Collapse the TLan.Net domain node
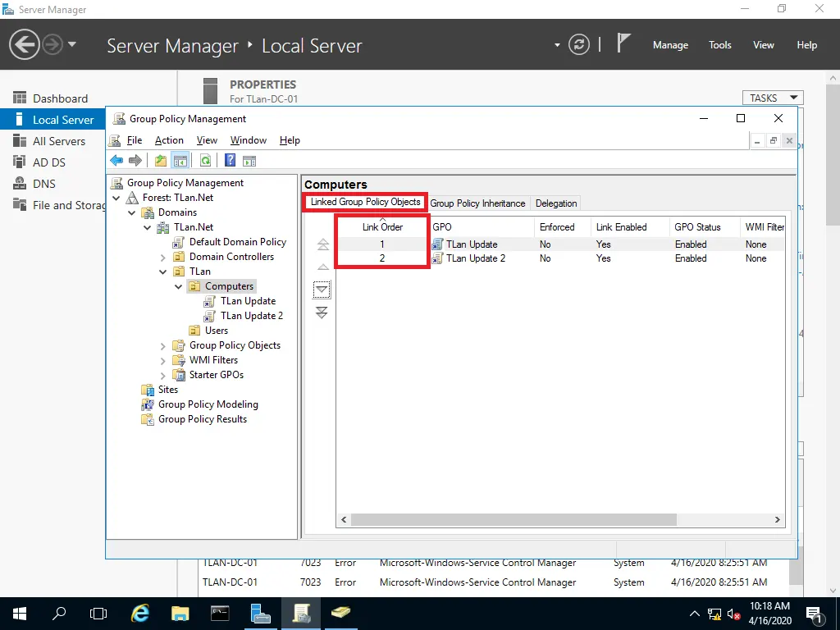The height and width of the screenshot is (630, 840). click(148, 228)
